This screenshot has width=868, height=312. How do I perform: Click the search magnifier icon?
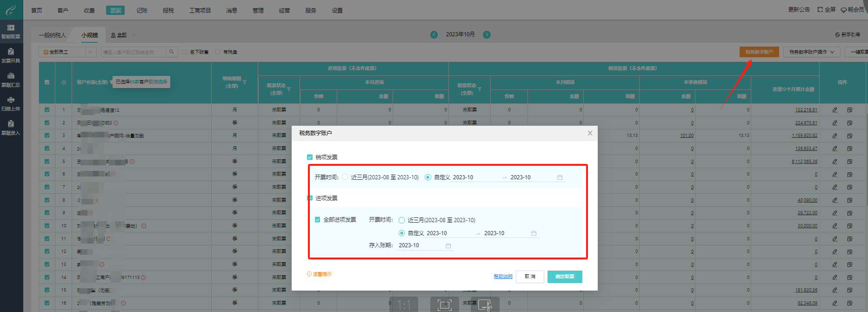(x=172, y=52)
